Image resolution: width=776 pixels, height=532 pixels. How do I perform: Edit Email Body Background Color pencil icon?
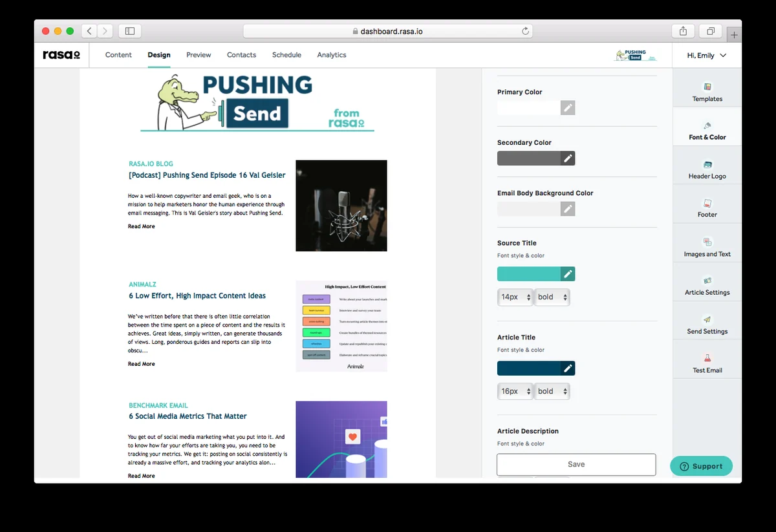(x=568, y=209)
